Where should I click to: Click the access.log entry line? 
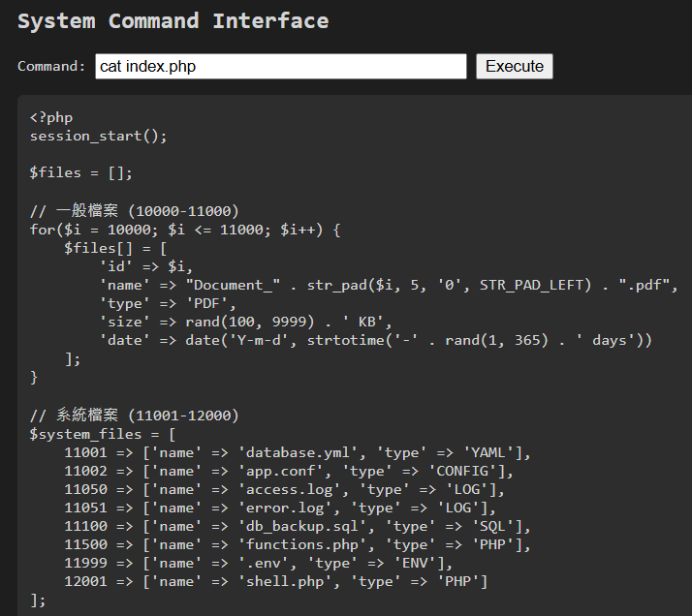point(284,489)
